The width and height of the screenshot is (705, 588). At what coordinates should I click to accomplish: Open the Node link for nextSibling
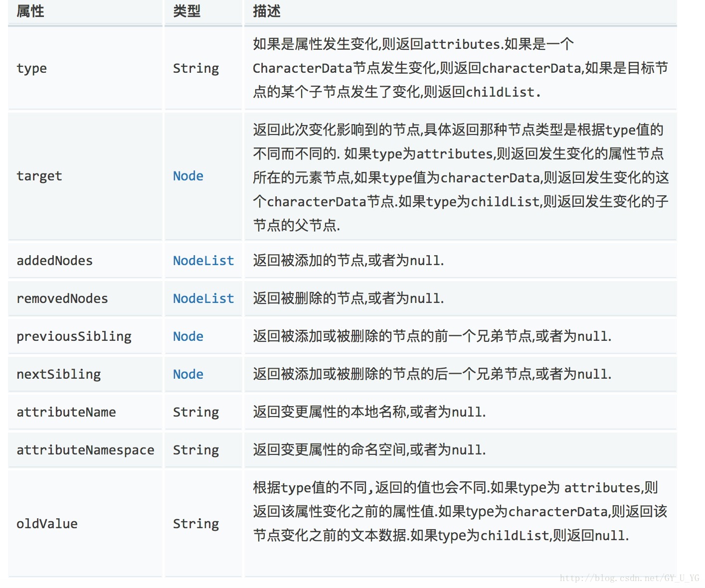(x=188, y=374)
